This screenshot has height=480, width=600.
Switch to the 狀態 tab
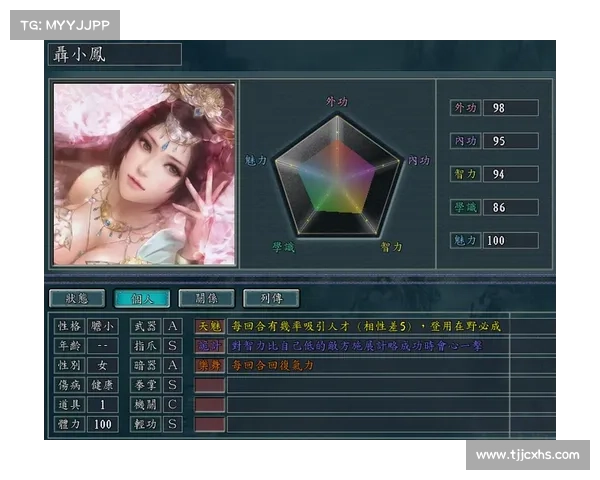[76, 298]
